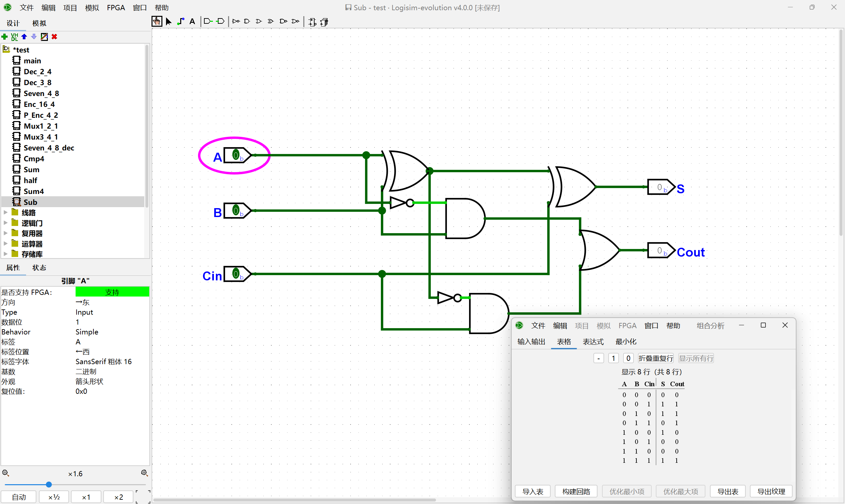Click the zoom slider handle
This screenshot has width=845, height=504.
pyautogui.click(x=49, y=485)
